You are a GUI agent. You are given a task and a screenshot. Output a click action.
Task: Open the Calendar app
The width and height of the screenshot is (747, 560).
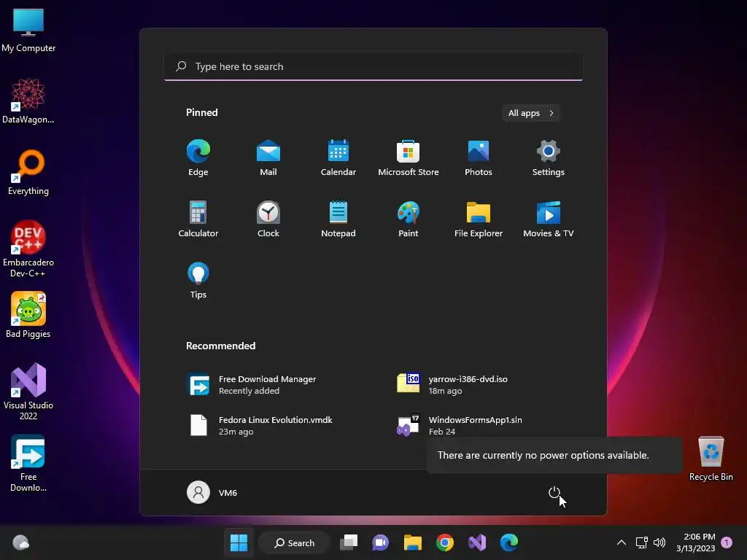point(338,157)
